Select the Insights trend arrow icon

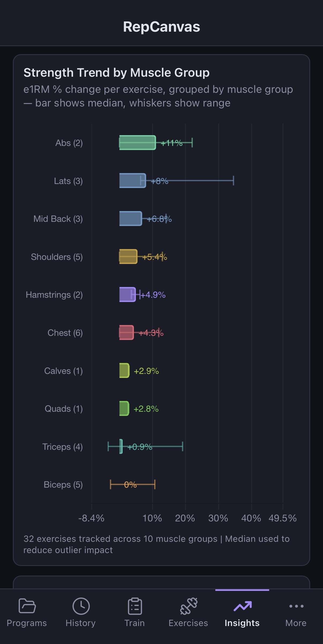click(242, 606)
